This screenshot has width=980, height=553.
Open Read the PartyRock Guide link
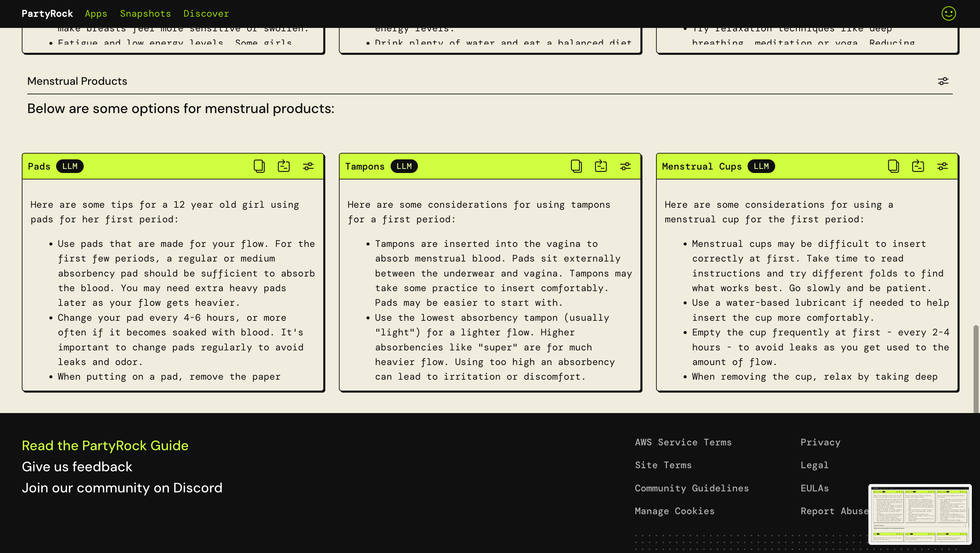(105, 445)
